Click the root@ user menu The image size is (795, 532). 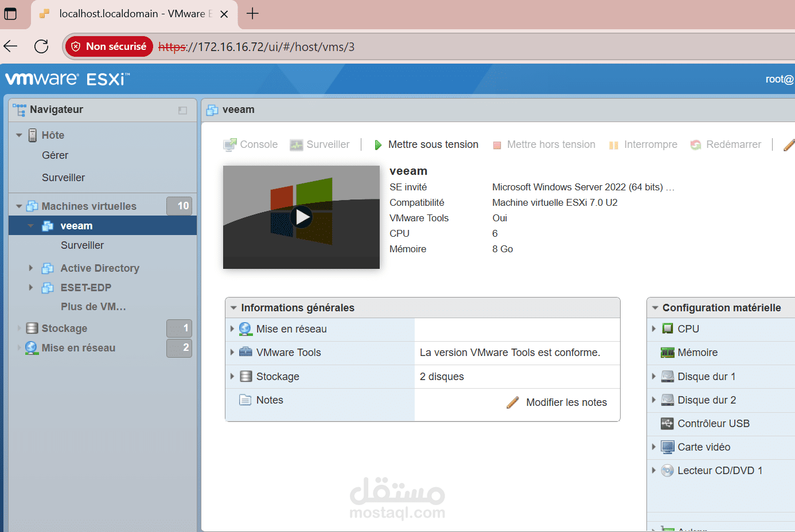(780, 79)
